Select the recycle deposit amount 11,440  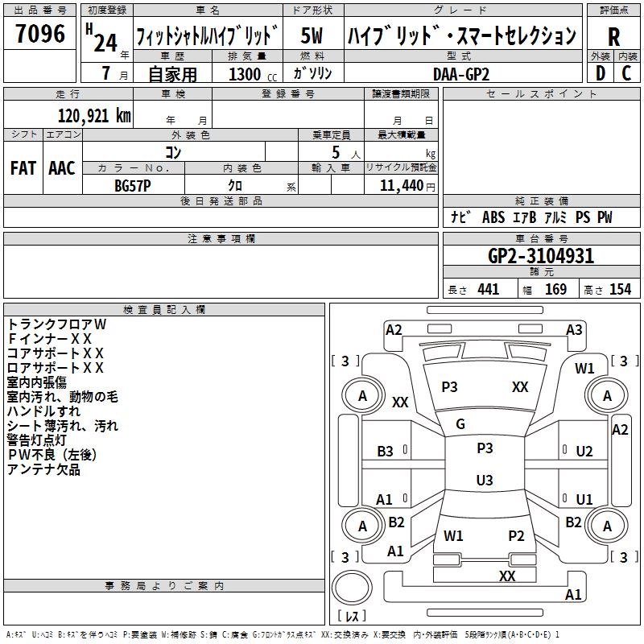point(399,185)
